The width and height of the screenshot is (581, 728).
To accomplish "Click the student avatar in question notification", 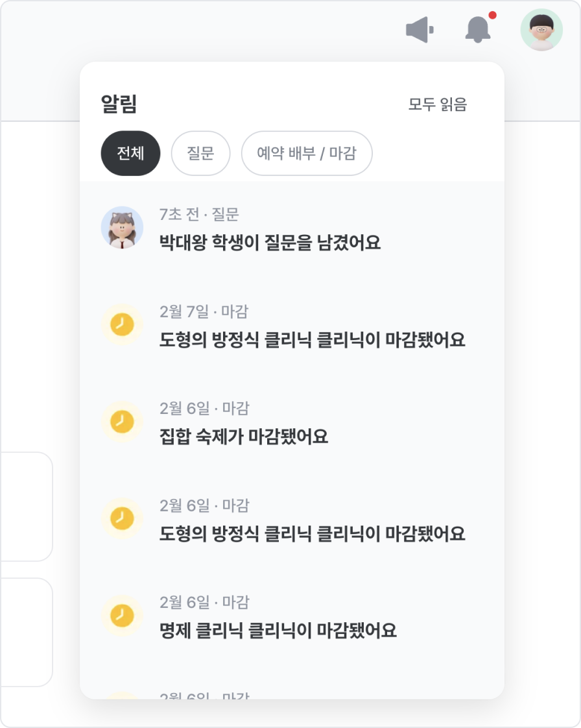I will 122,228.
